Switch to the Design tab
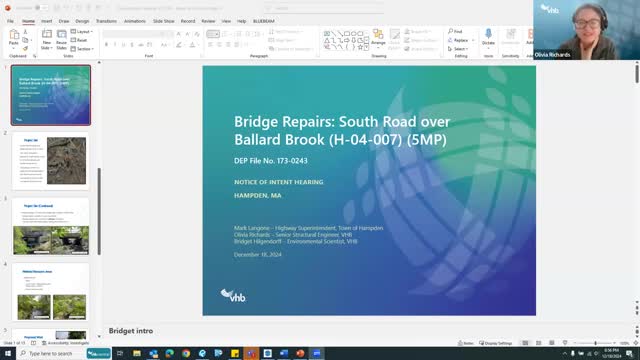Image resolution: width=640 pixels, height=360 pixels. click(x=82, y=21)
